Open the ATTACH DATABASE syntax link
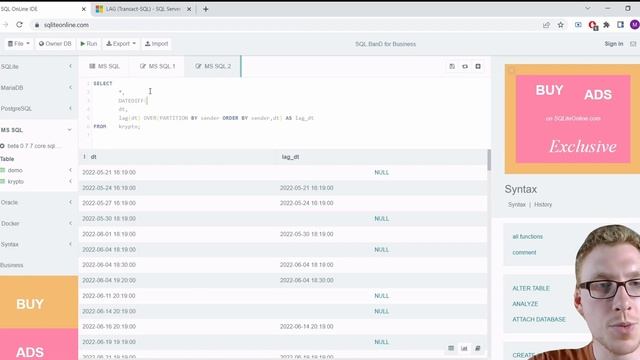 tap(539, 319)
